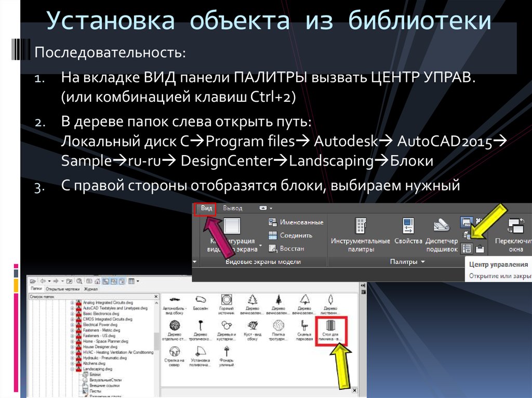Select Стрелка на север block
Viewport: 532px width, 398px height.
(174, 356)
